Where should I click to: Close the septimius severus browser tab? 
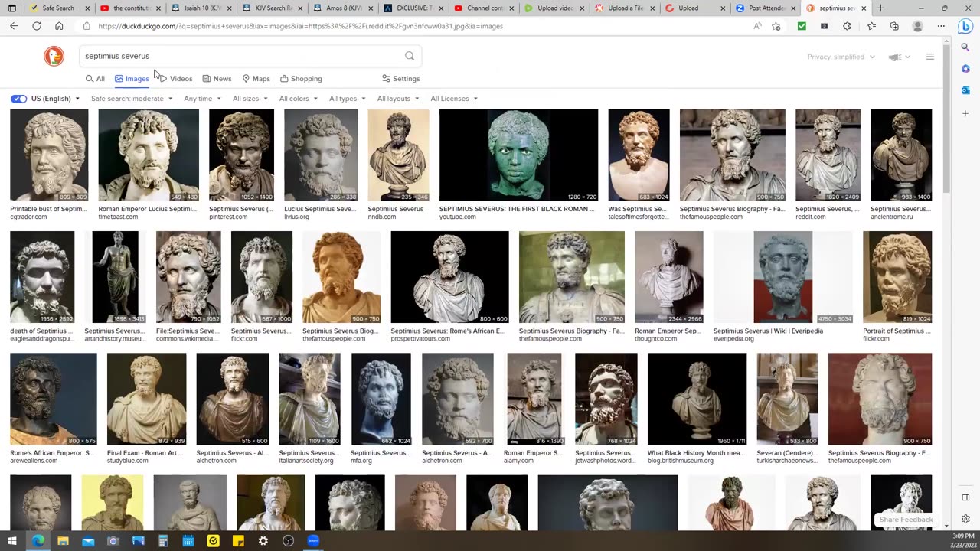pyautogui.click(x=864, y=8)
